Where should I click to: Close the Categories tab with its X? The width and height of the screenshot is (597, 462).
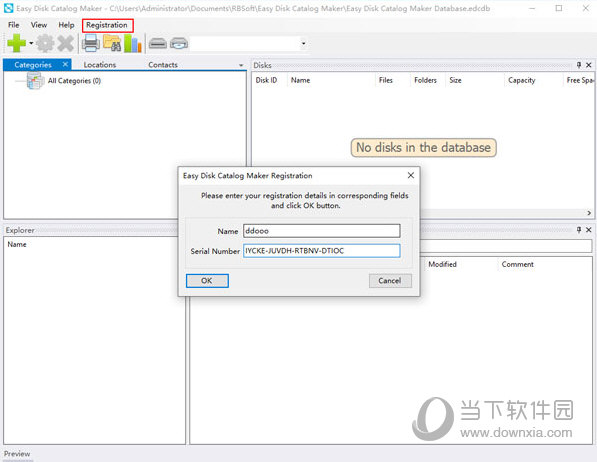pyautogui.click(x=65, y=64)
